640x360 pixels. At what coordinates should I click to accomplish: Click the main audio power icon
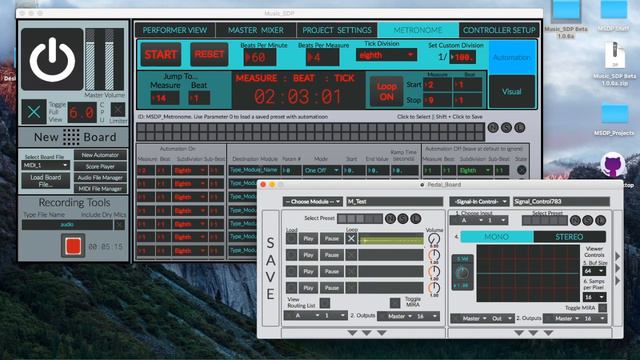[x=52, y=59]
